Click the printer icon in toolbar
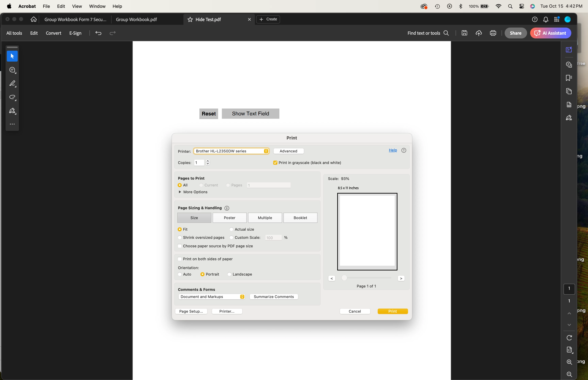This screenshot has width=588, height=380. (x=493, y=33)
